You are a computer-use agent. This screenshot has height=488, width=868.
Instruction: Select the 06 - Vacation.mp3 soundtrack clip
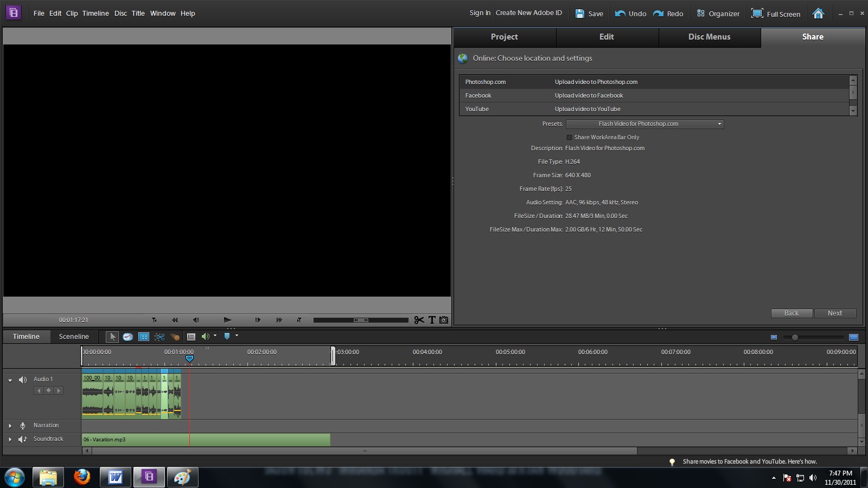(x=206, y=440)
